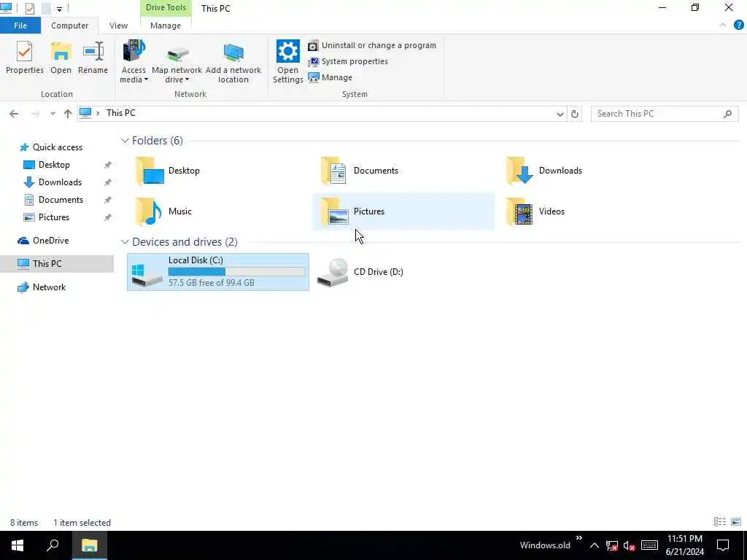Expand the Windows.old toolbar chevron

(578, 538)
